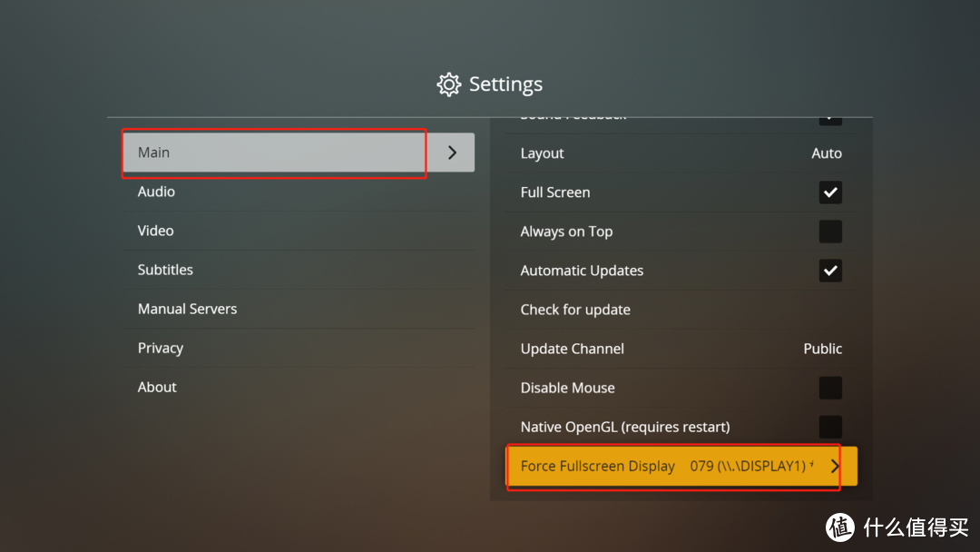
Task: Toggle the partially hidden Sound Feedback checkbox
Action: point(830,122)
